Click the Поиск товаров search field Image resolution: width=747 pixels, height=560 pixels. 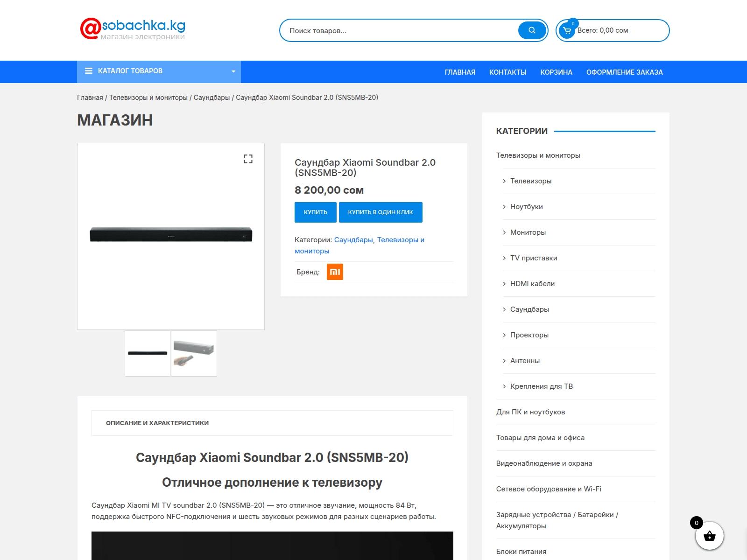click(402, 31)
